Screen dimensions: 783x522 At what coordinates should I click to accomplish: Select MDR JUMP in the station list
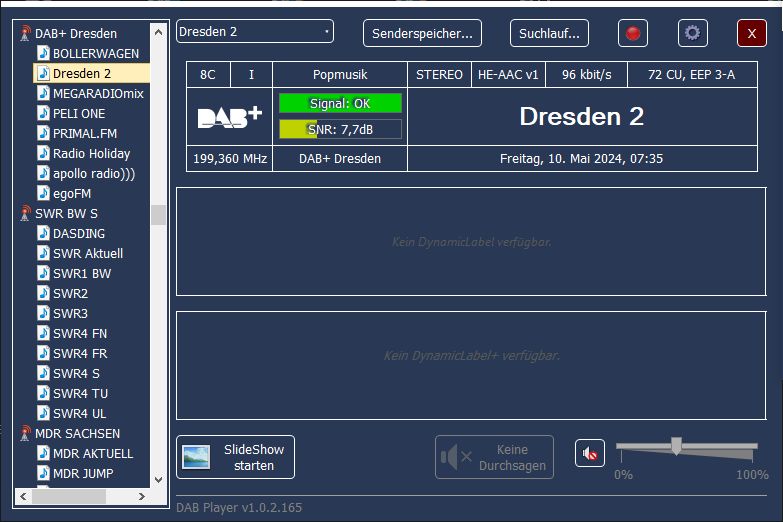coord(83,473)
